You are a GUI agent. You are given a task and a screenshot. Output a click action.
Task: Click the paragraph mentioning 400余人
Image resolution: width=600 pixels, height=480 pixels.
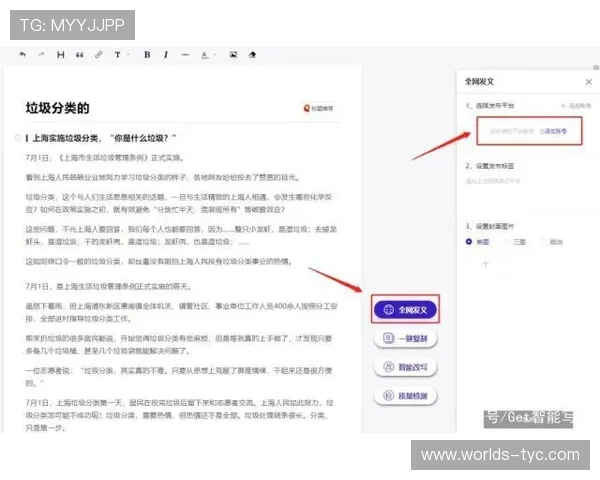[x=181, y=312]
